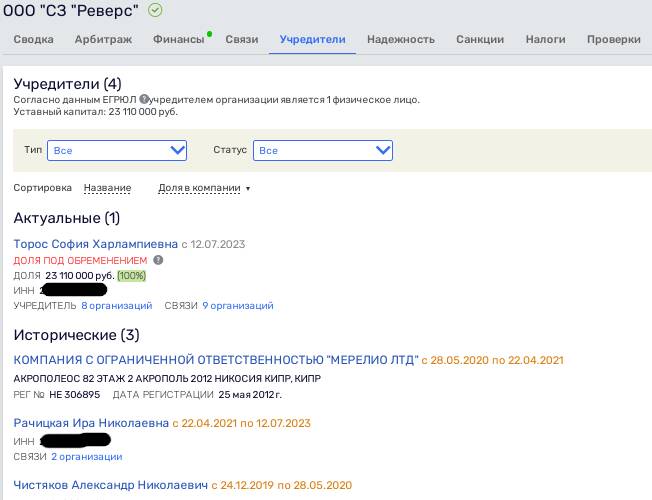Open the Арбитраж tab
Image resolution: width=652 pixels, height=500 pixels.
(x=104, y=40)
